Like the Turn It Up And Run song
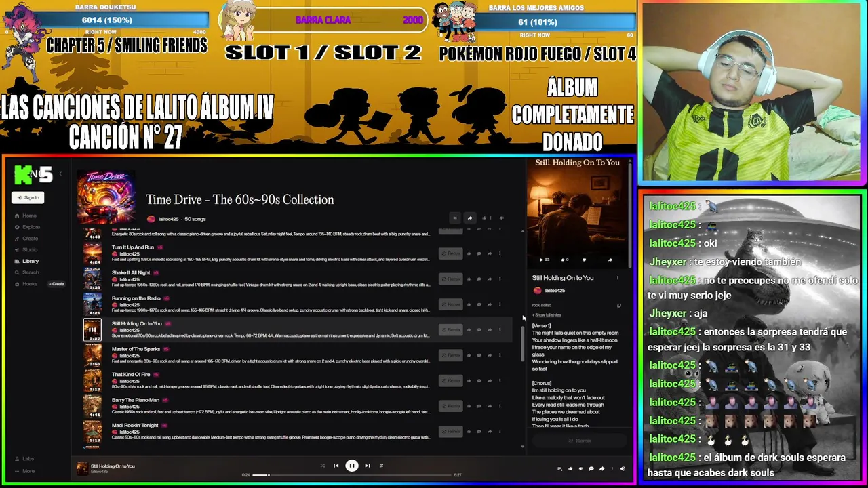The image size is (868, 488). pos(469,253)
